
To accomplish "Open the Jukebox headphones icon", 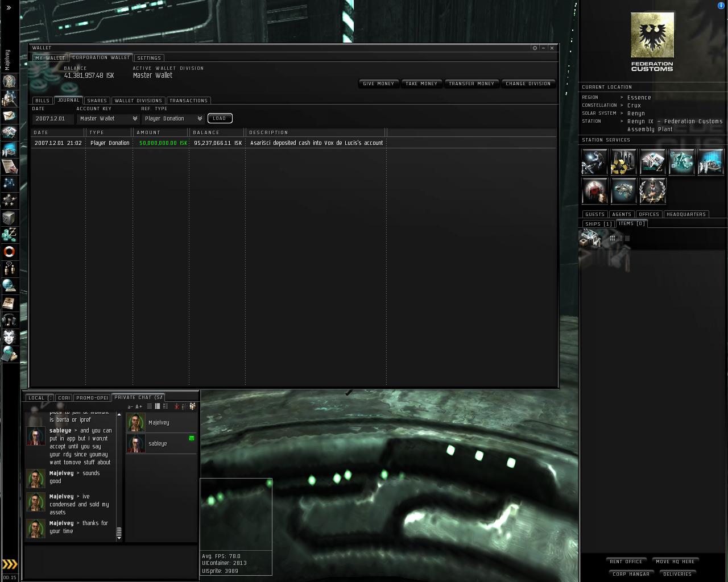I will point(9,320).
